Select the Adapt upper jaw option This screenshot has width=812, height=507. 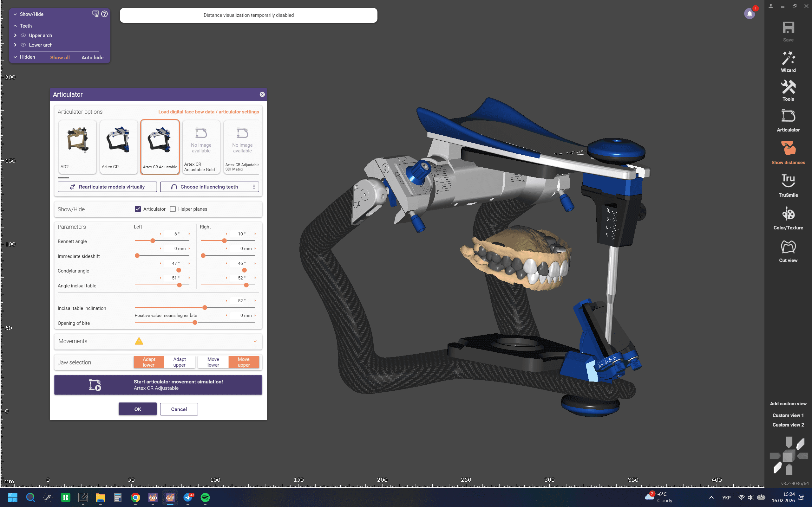click(180, 362)
